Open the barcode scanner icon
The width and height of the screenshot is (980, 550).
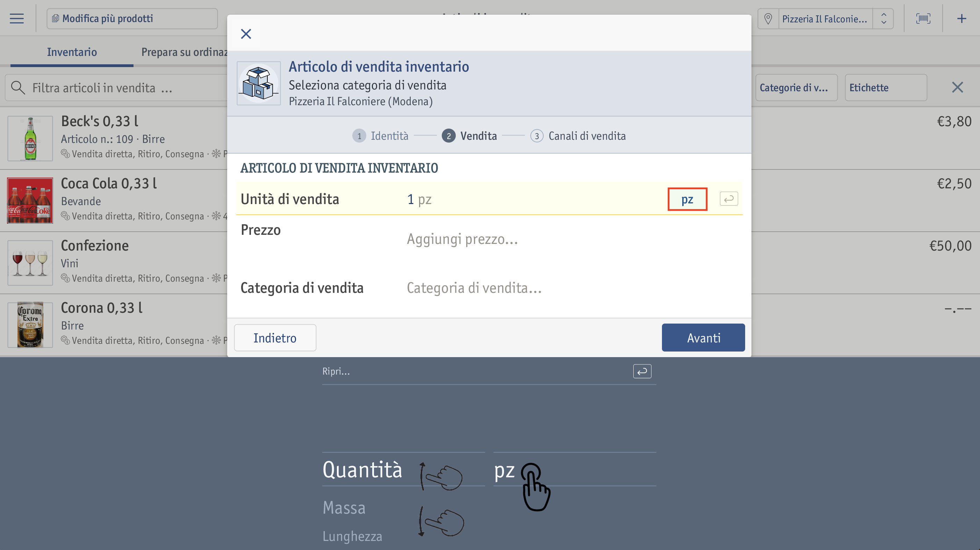[x=923, y=18]
